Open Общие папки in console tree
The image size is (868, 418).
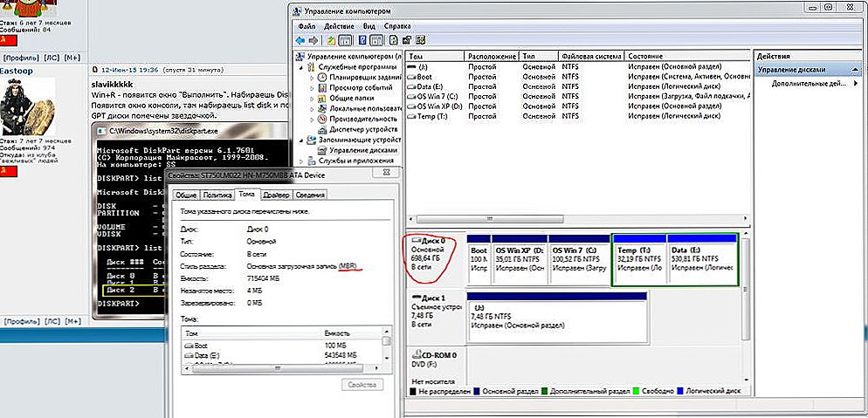point(352,99)
